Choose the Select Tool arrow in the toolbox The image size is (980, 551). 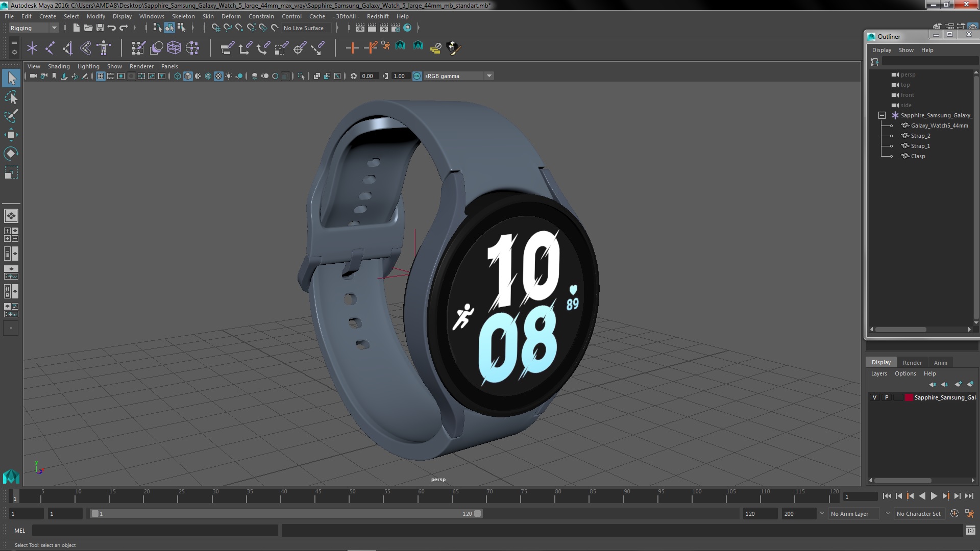[x=11, y=78]
